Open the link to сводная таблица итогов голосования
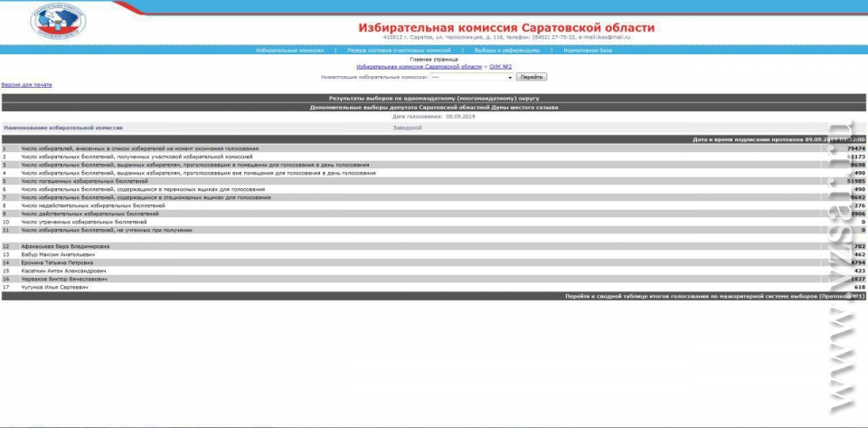 (x=714, y=297)
